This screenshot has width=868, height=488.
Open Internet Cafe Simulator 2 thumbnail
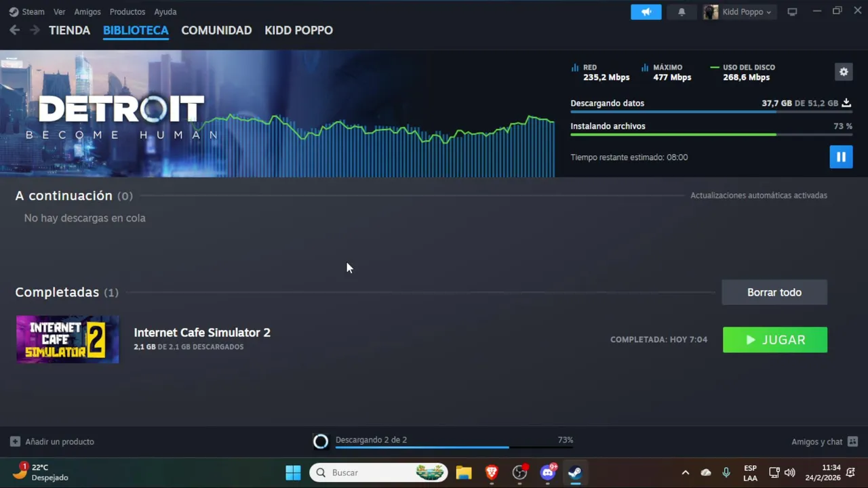tap(68, 339)
